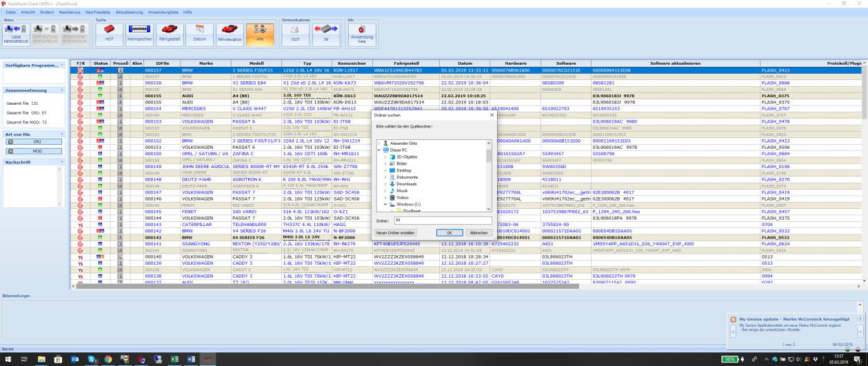This screenshot has height=366, width=868.
Task: Expand the Bilder folder node
Action: [x=385, y=163]
